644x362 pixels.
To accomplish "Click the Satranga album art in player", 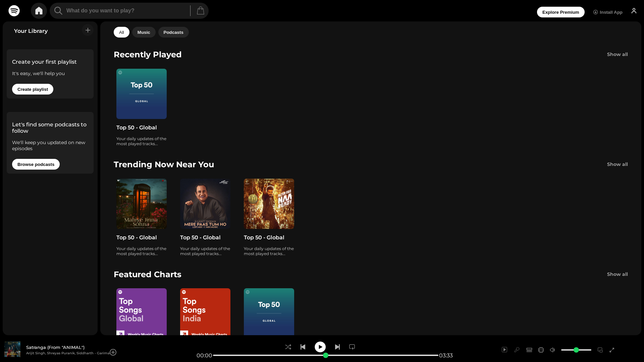I will click(x=12, y=349).
